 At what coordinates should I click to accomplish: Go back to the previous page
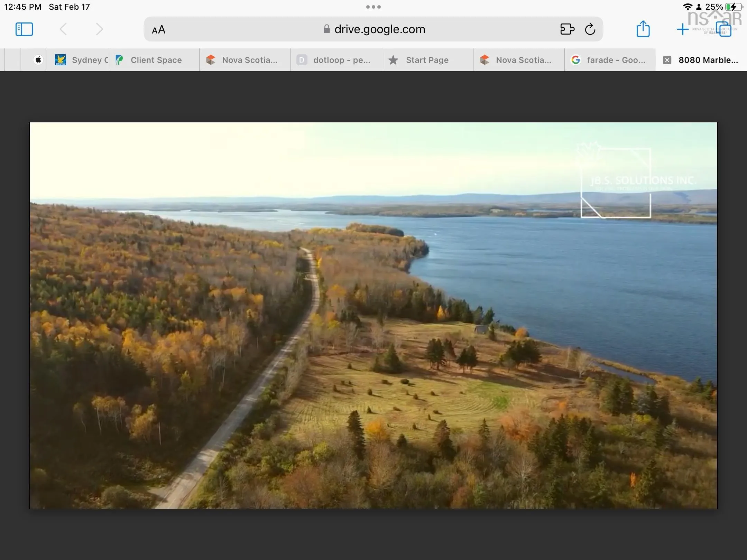click(x=63, y=29)
